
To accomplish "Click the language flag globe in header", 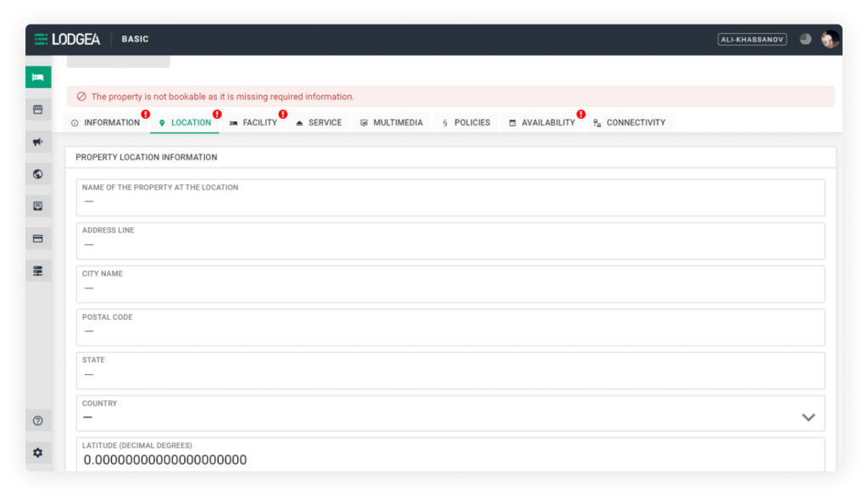I will (805, 39).
